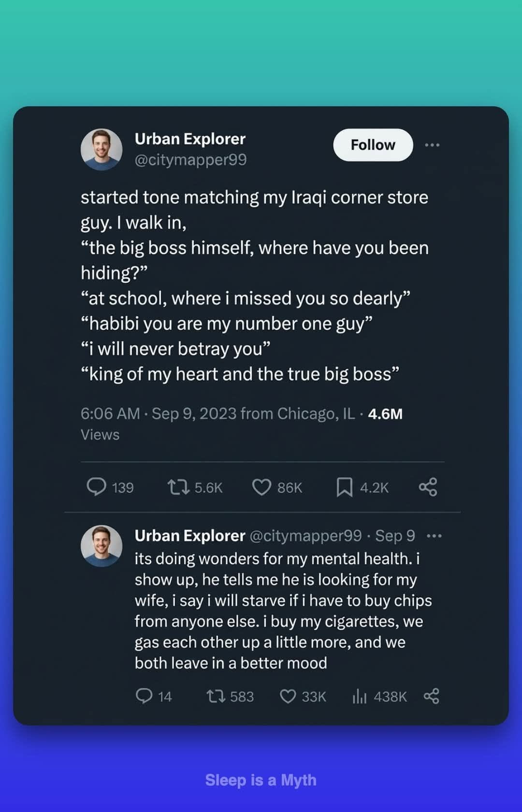522x812 pixels.
Task: Open @citymapper99 handle under main tweet name
Action: pos(190,160)
